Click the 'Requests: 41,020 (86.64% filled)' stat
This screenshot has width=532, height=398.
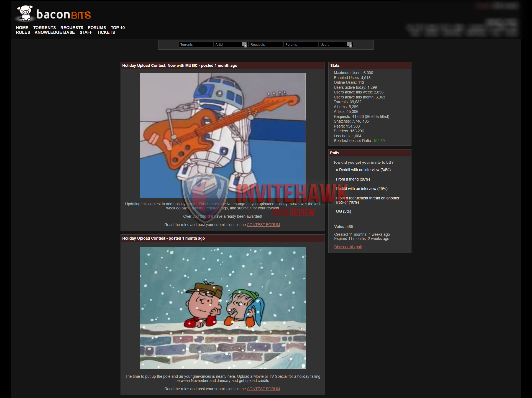[x=362, y=117]
